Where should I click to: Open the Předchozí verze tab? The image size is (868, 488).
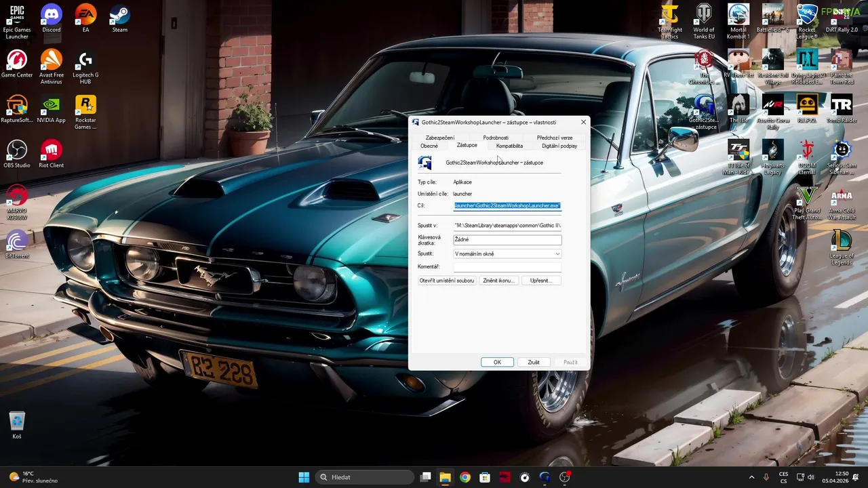point(555,138)
